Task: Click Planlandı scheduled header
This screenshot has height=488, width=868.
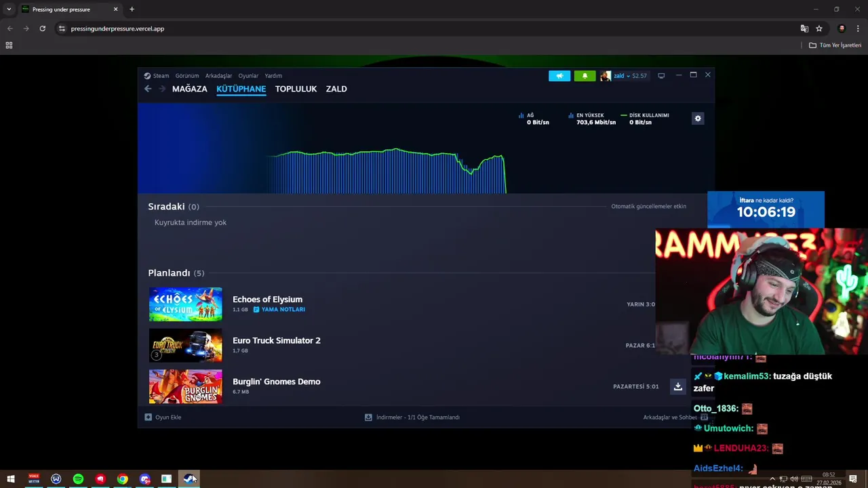Action: 176,273
